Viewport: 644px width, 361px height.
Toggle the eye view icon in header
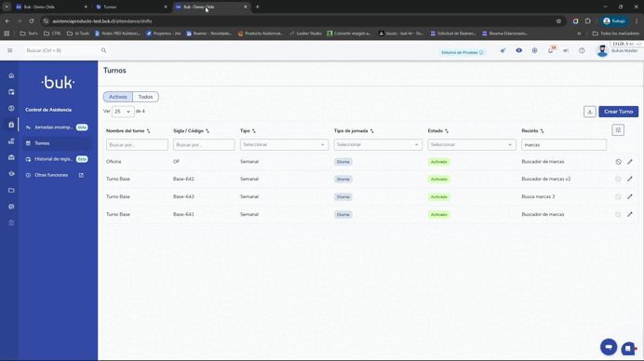(x=518, y=50)
